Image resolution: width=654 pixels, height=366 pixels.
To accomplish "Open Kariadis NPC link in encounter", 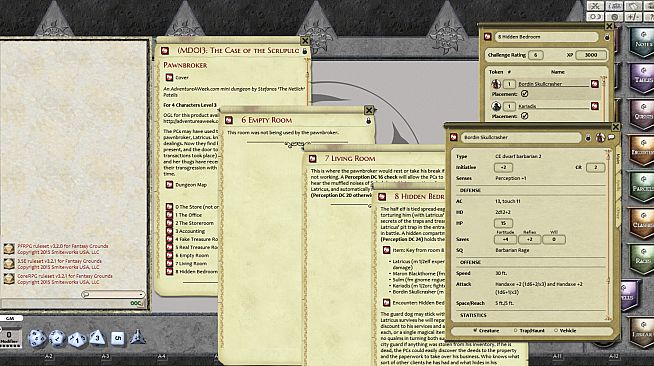I will point(595,106).
